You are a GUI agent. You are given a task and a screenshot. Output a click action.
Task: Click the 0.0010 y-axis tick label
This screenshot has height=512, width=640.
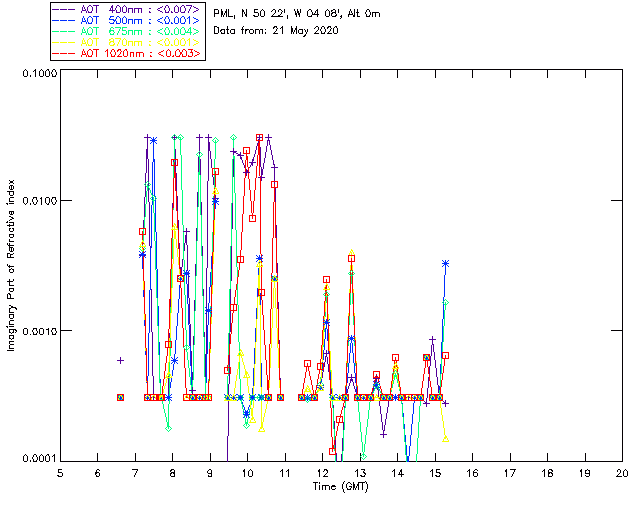pos(37,331)
